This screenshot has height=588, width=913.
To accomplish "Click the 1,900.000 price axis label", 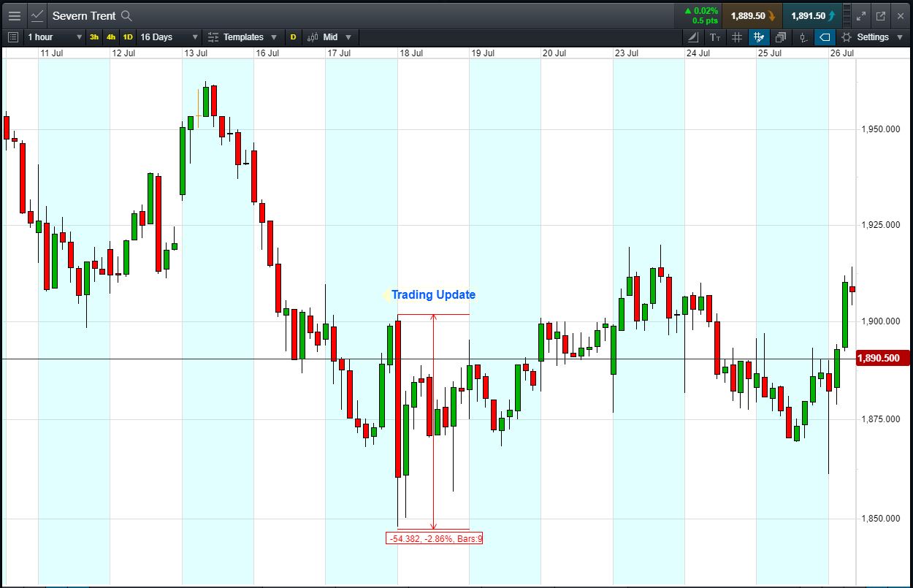I will click(x=881, y=321).
